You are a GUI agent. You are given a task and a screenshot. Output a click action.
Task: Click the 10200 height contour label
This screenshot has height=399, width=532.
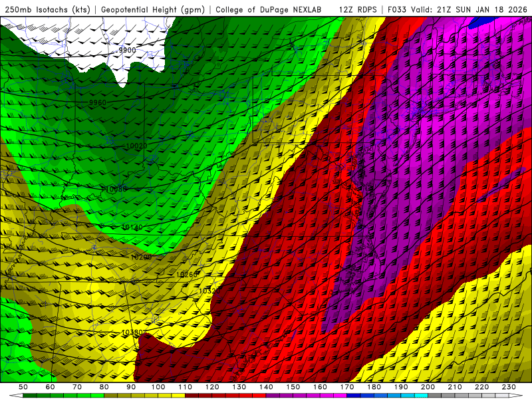[141, 257]
